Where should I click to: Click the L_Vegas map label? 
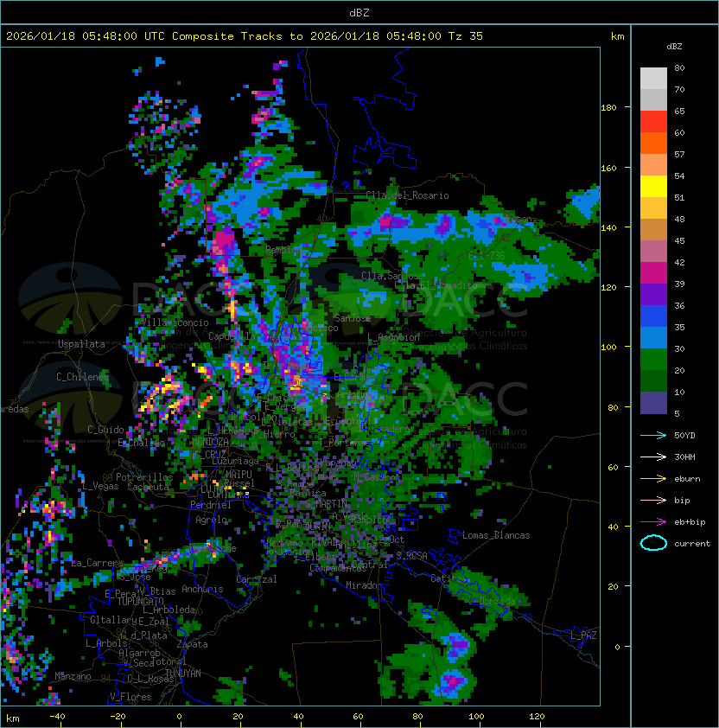tap(100, 486)
